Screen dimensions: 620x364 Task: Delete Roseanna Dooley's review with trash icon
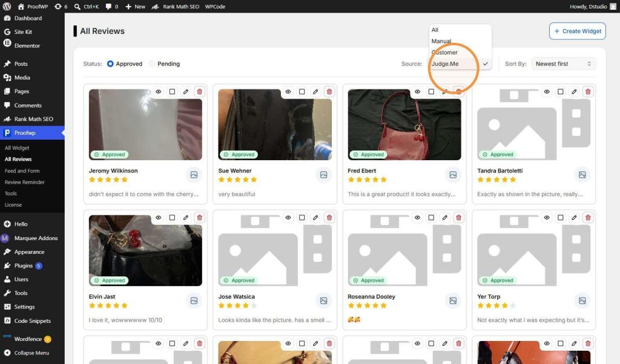(459, 218)
